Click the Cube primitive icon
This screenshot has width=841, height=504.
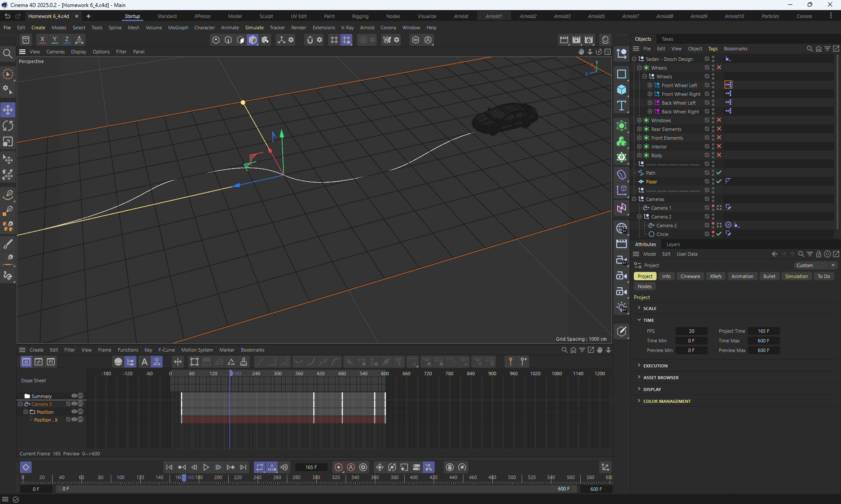621,90
